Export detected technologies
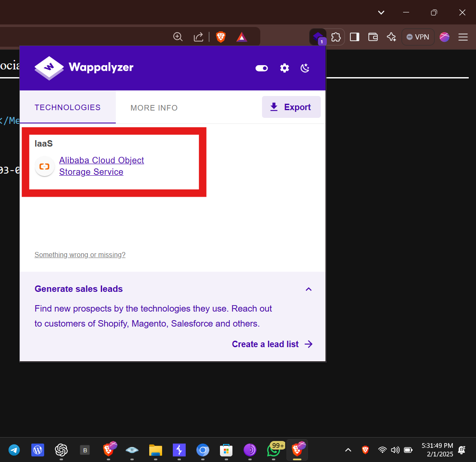The width and height of the screenshot is (476, 462). point(291,107)
